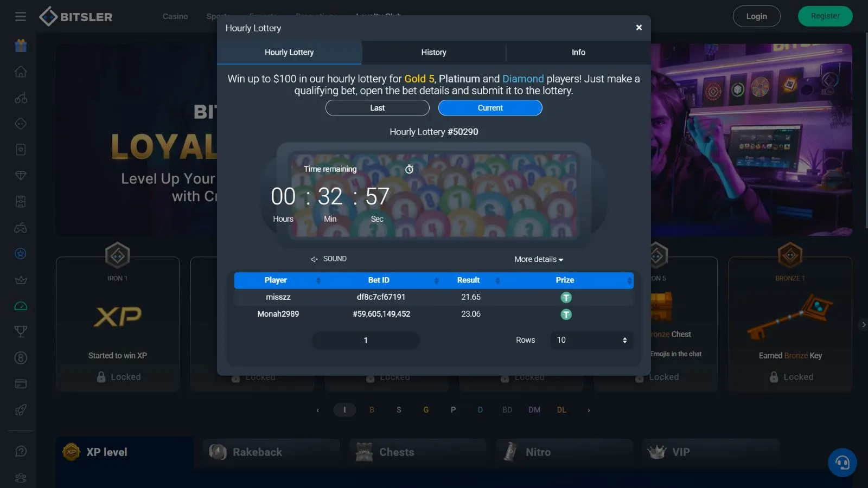Click the trophy icon in the sidebar

[21, 331]
